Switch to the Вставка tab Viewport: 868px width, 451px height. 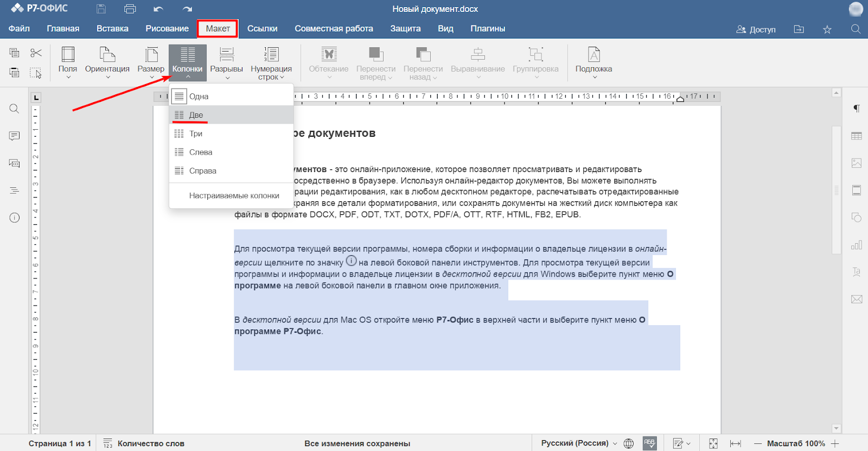click(x=112, y=29)
